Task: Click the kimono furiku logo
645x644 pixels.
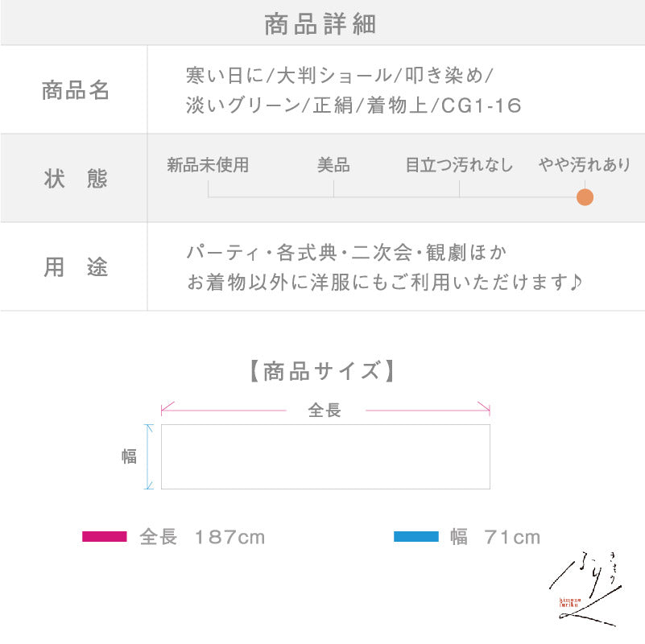Action: pyautogui.click(x=585, y=590)
